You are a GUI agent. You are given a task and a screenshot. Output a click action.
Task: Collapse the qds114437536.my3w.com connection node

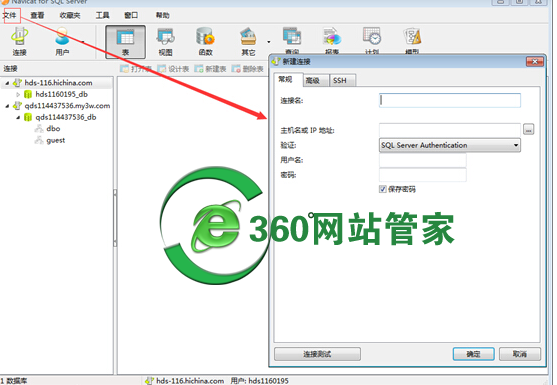7,106
